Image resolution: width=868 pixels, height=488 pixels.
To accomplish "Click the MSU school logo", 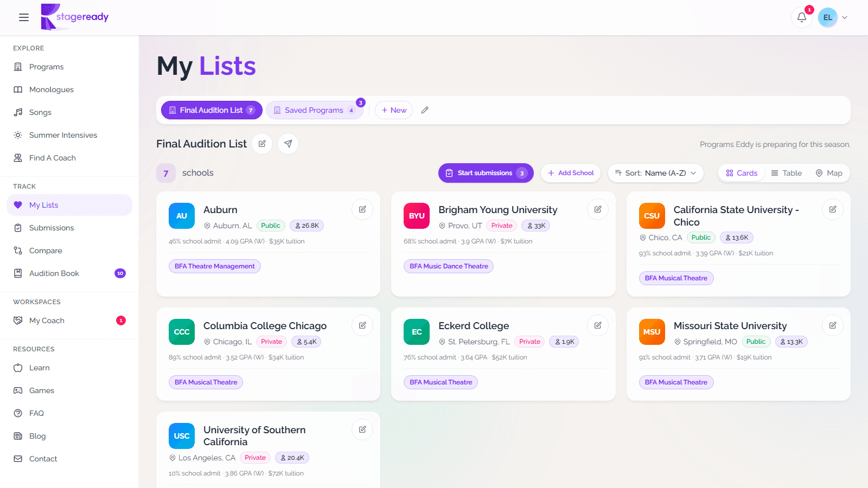I will (652, 332).
